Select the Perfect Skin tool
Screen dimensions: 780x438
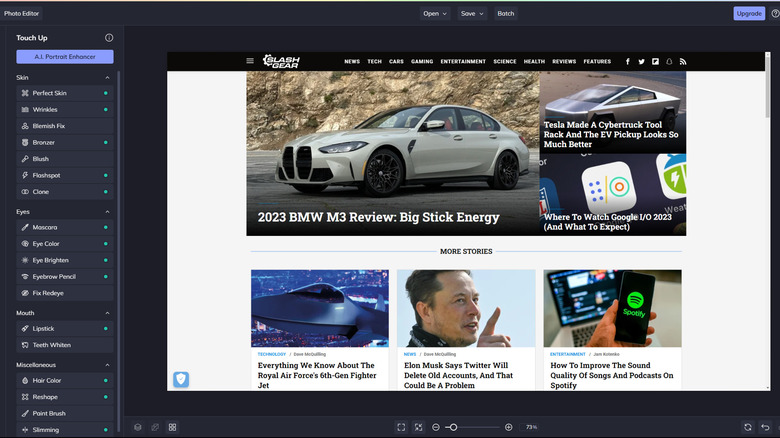50,93
